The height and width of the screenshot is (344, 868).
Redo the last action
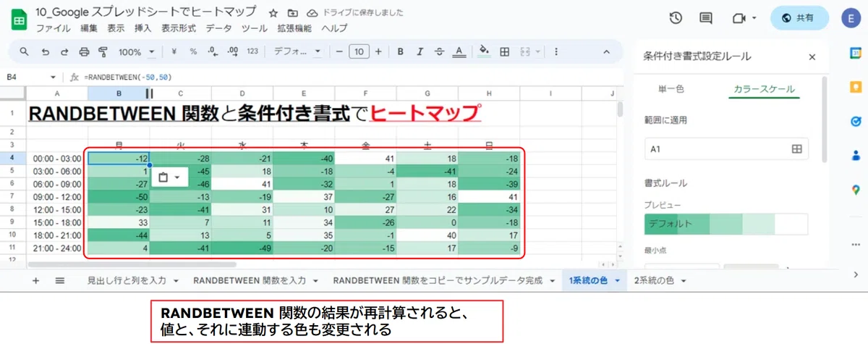(64, 52)
